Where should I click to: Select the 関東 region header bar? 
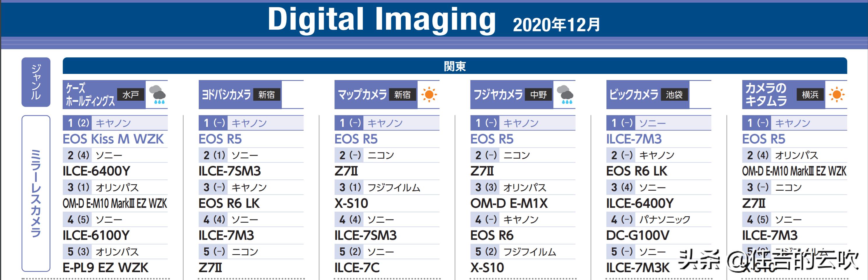click(455, 65)
